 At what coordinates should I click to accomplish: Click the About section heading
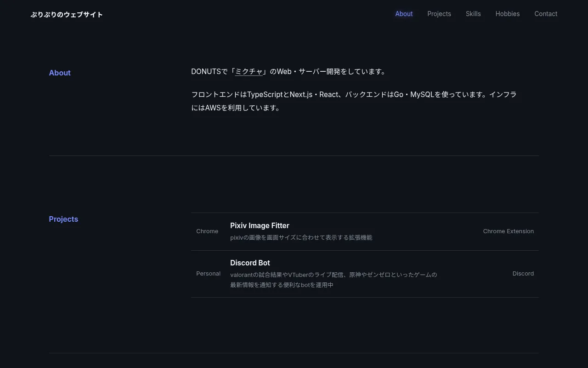[x=60, y=73]
